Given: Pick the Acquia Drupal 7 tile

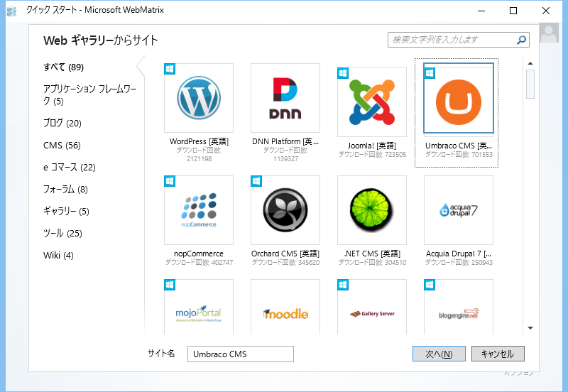Looking at the screenshot, I should [x=459, y=210].
